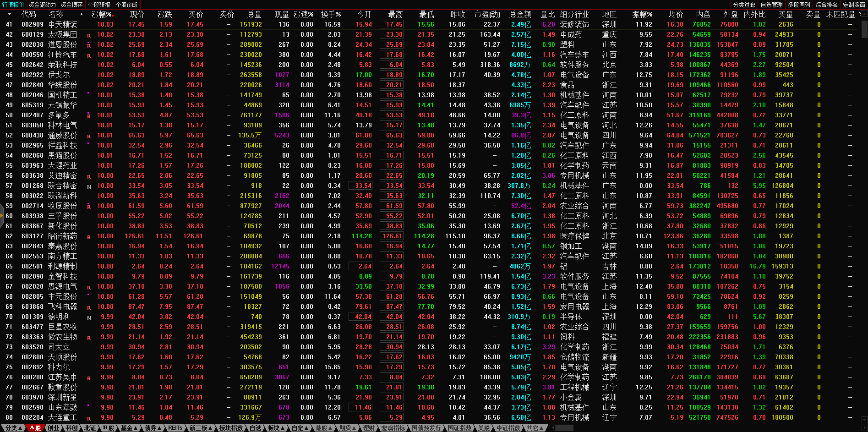Open the header triangle dropdown before 代码

click(10, 15)
